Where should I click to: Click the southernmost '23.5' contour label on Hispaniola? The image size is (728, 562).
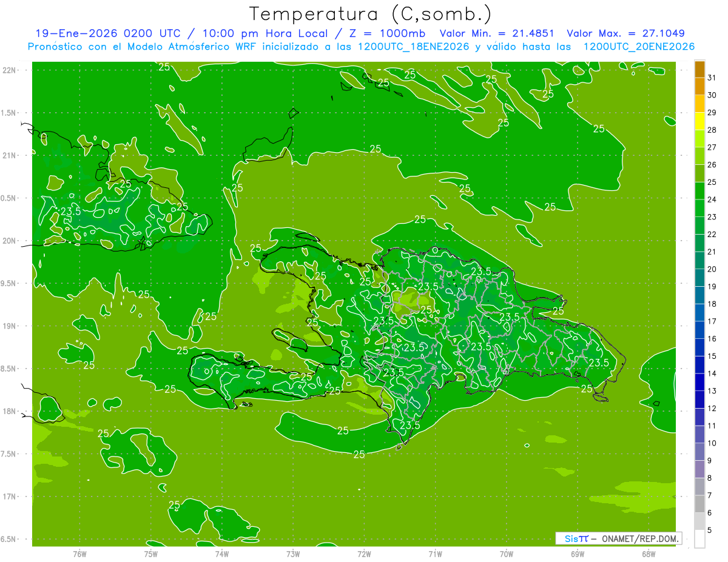click(x=410, y=426)
